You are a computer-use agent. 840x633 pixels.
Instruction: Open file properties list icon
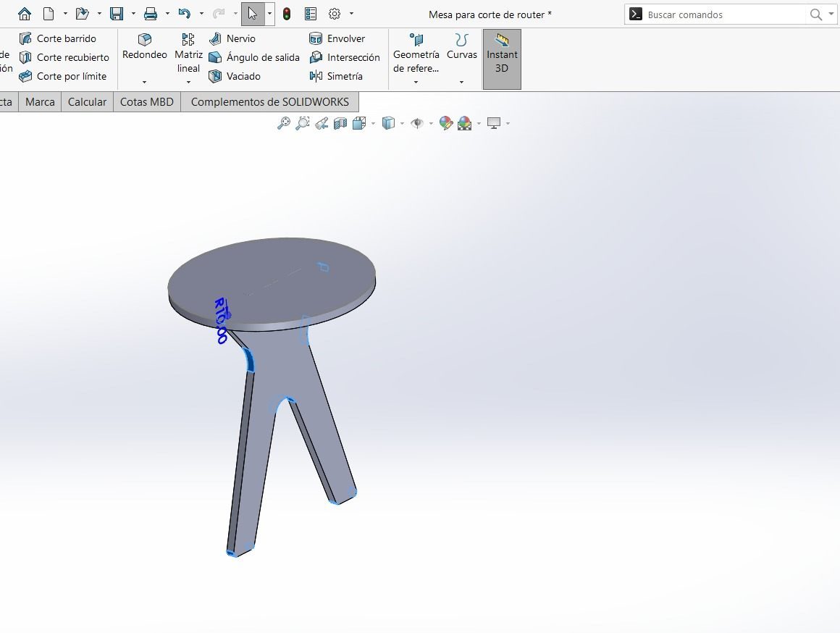pos(310,14)
